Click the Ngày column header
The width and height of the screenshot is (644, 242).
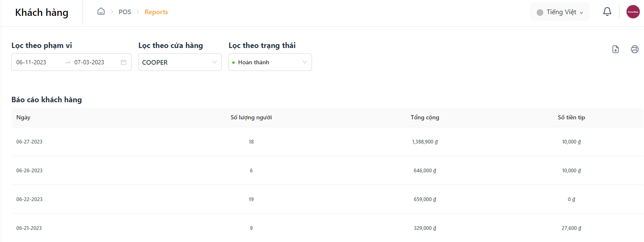tap(23, 117)
